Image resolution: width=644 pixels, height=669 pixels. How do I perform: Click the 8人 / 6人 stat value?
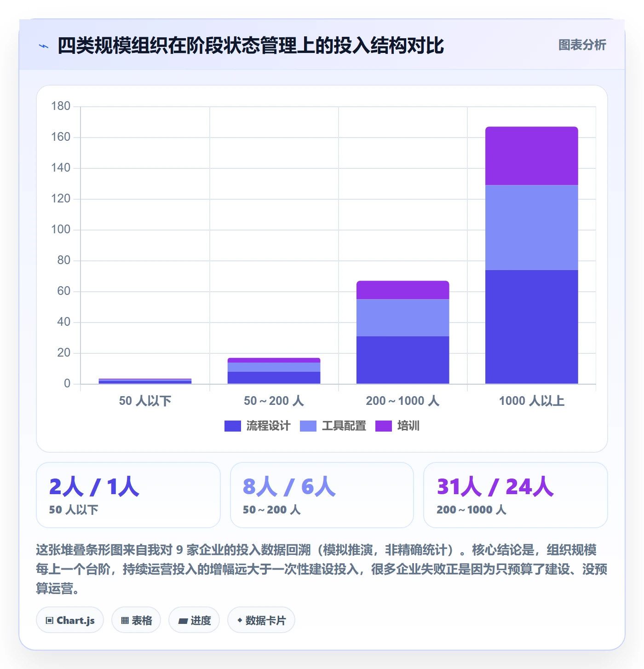pos(289,486)
